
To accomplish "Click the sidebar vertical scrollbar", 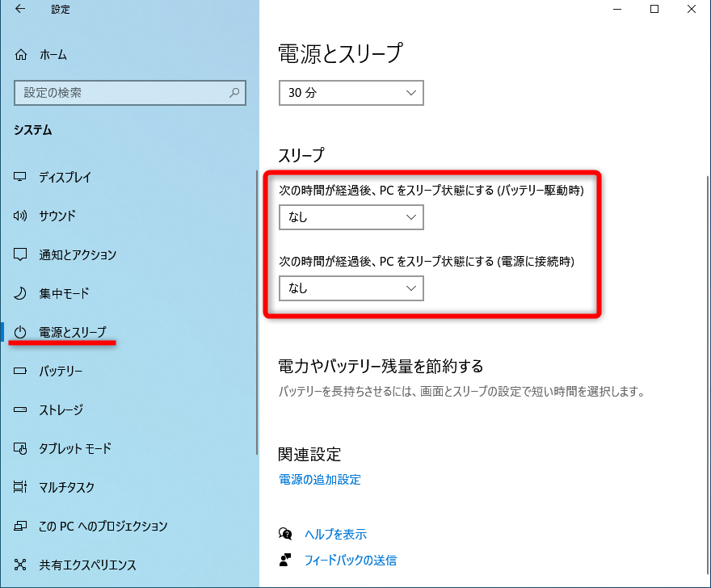I will 257,313.
